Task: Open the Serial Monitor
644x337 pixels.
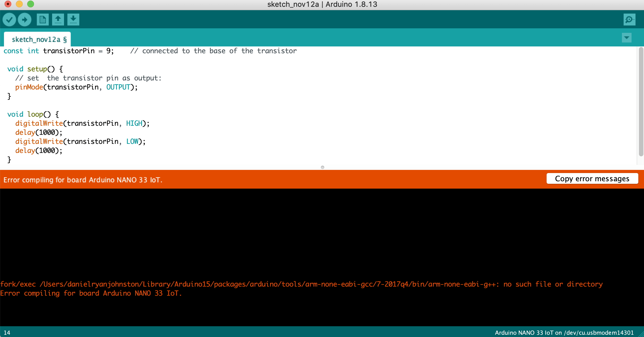Action: (x=629, y=20)
